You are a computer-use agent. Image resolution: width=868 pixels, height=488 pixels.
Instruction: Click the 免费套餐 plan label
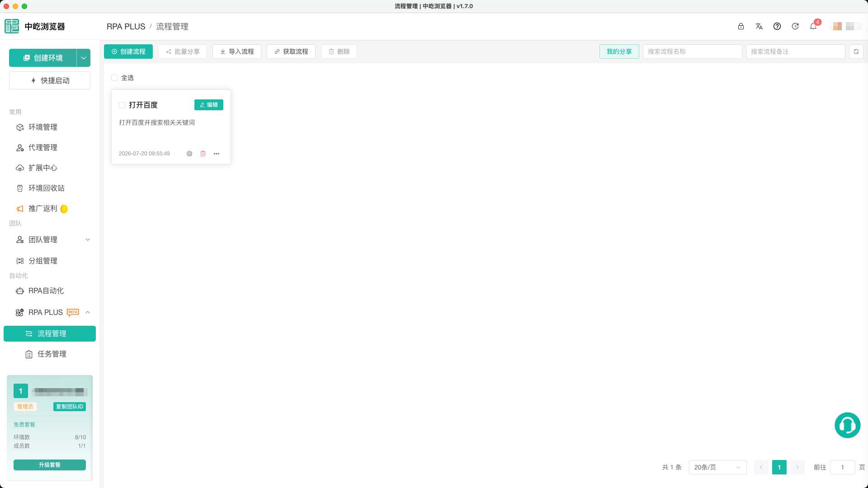(x=24, y=425)
